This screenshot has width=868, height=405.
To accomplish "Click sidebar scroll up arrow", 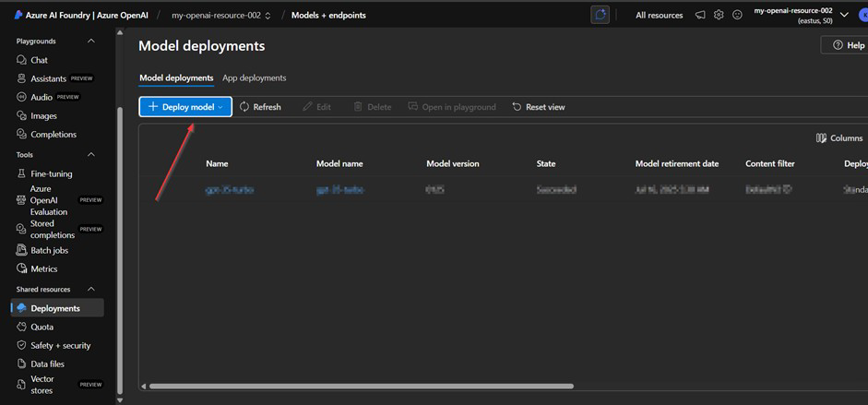I will (120, 32).
